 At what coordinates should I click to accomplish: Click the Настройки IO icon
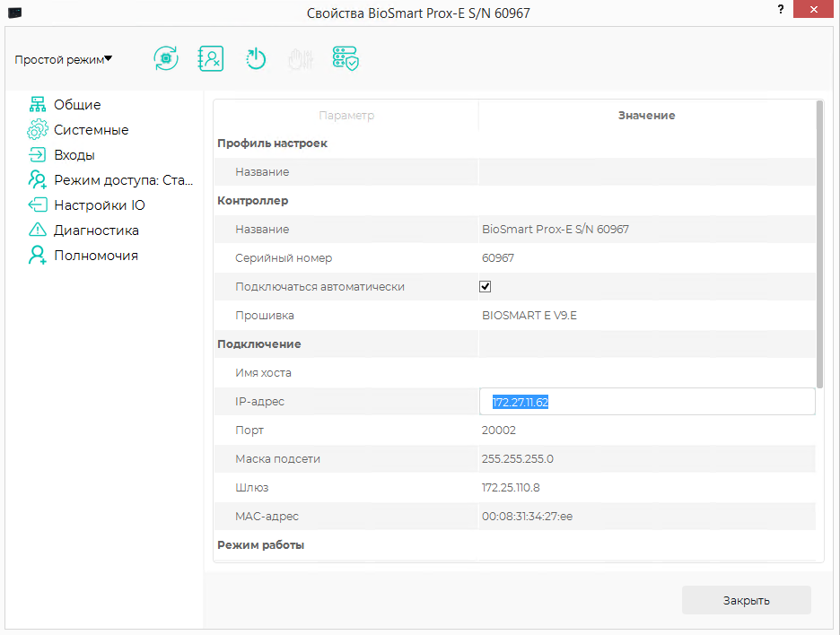[38, 205]
